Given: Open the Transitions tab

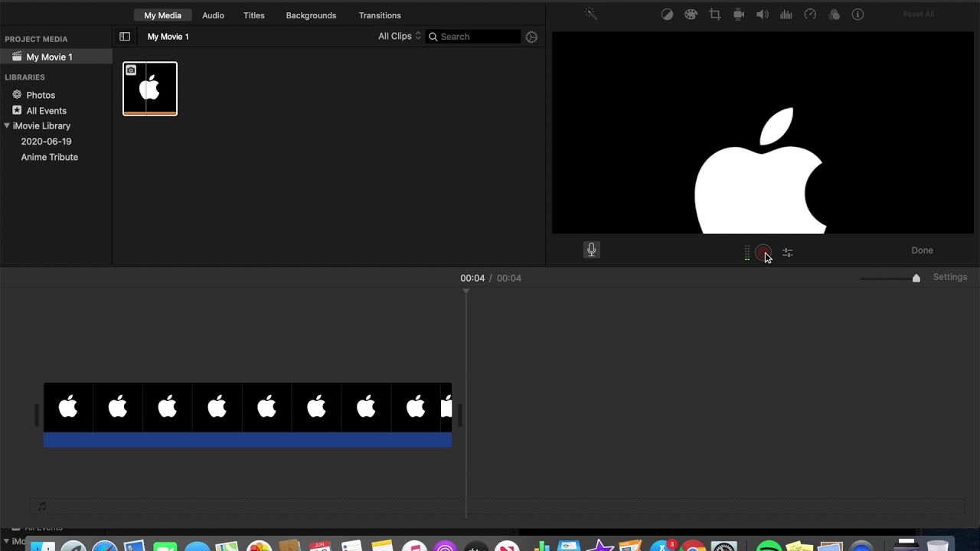Looking at the screenshot, I should click(380, 15).
